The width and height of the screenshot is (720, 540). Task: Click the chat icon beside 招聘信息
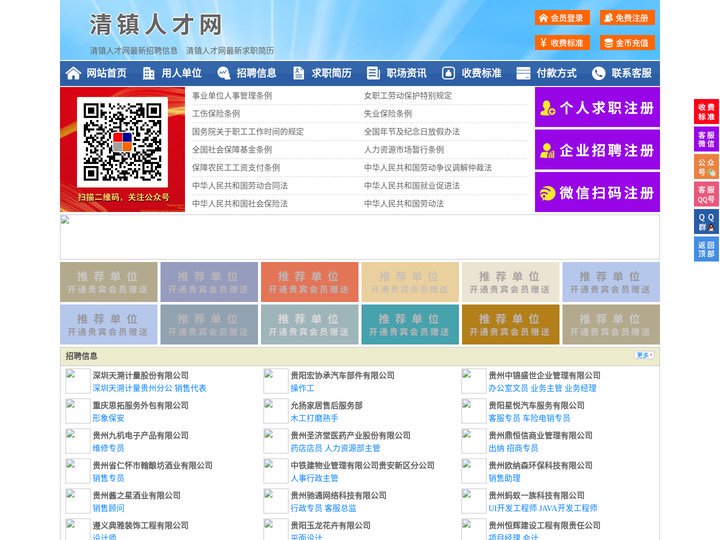pos(224,73)
